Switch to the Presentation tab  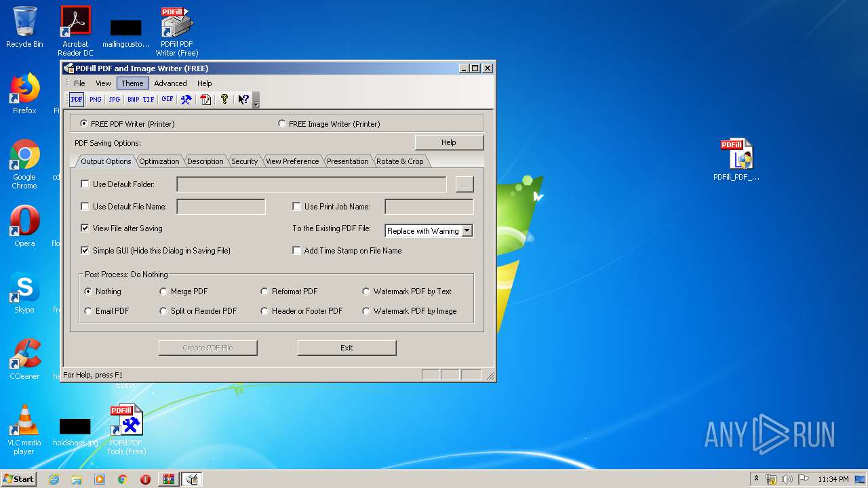347,161
